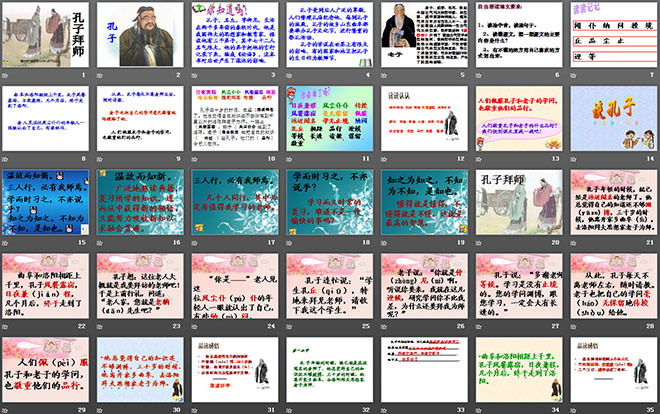
Task: Open slide 20 titled 孔子拜师 with painting
Action: point(517,200)
